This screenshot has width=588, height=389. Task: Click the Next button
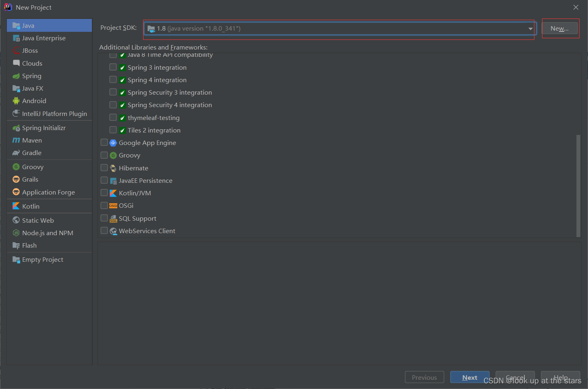470,377
